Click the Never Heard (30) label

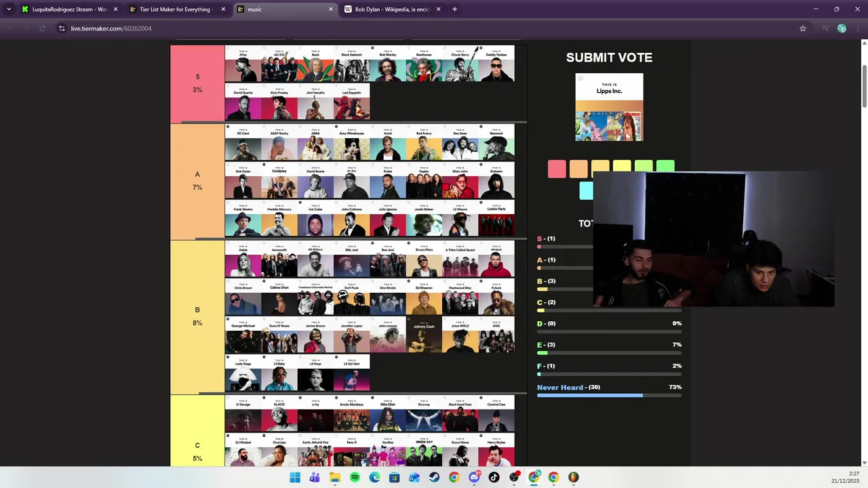point(568,388)
